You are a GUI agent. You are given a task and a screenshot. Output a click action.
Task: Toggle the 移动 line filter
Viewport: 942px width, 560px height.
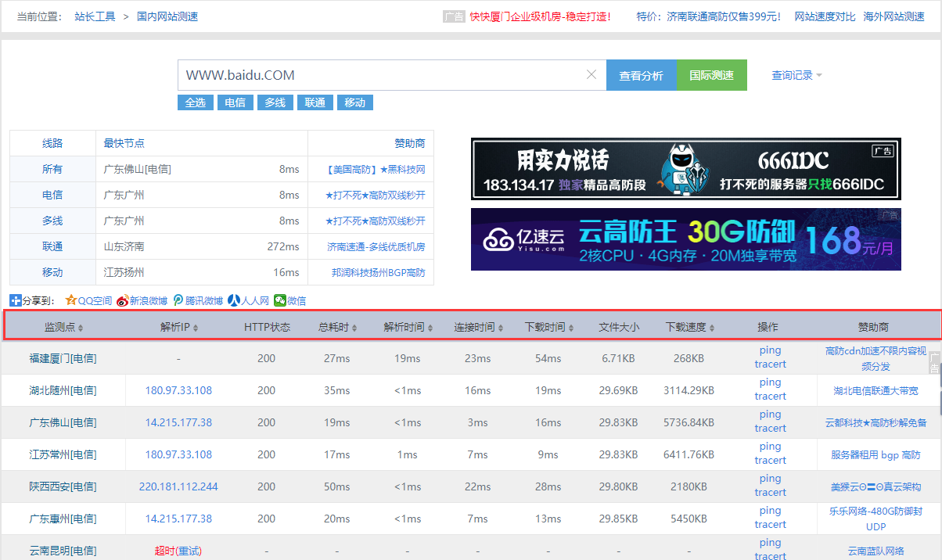(x=355, y=102)
